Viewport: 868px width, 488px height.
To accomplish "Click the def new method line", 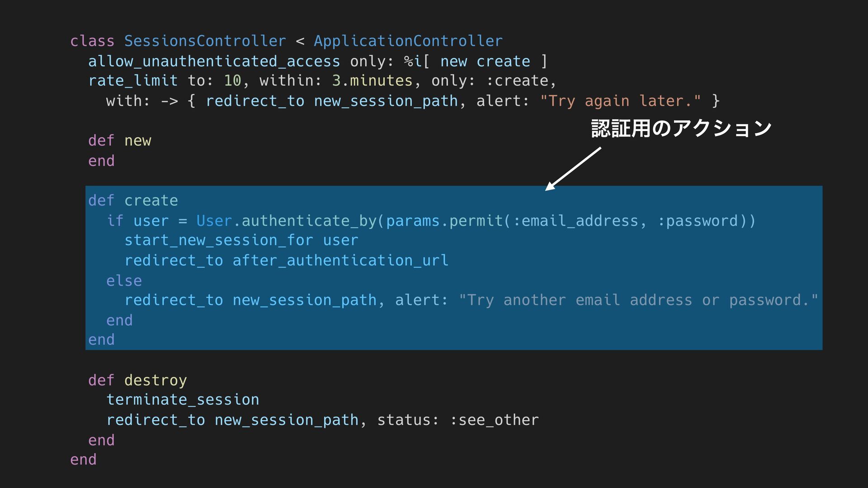I will pyautogui.click(x=120, y=141).
